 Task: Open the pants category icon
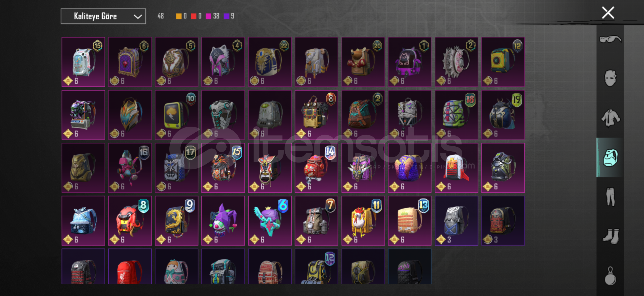tap(610, 197)
